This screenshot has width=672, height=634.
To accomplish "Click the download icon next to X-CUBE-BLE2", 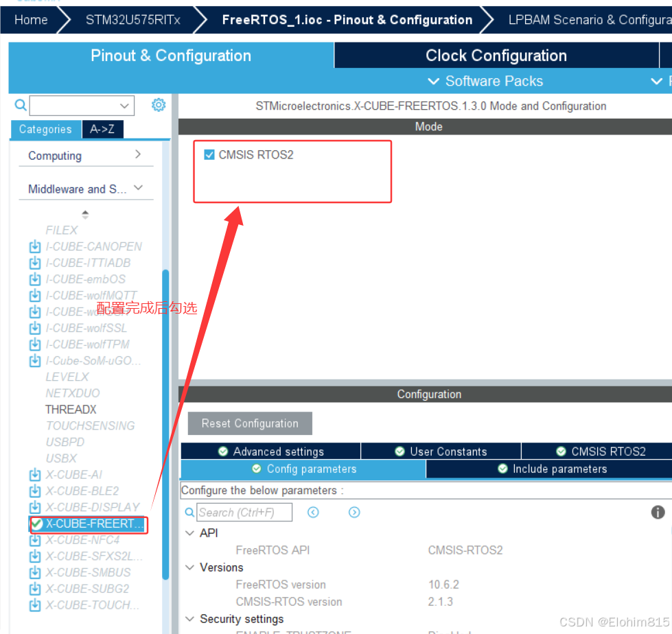I will [x=35, y=491].
